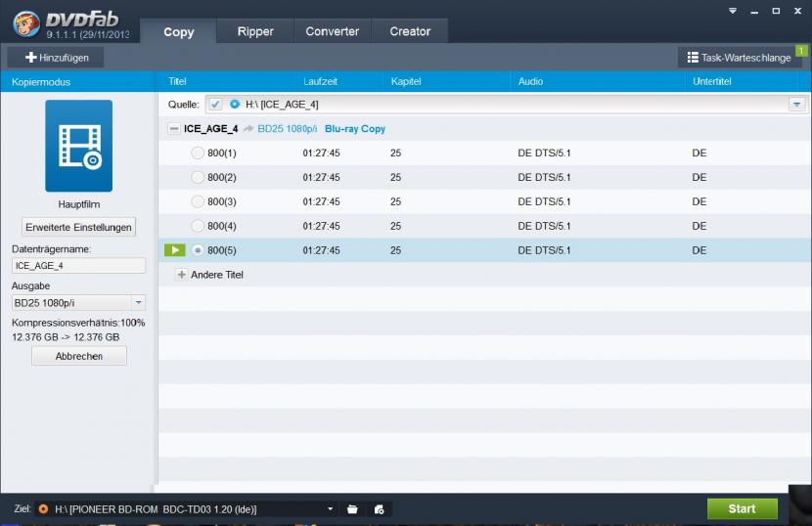Click the orange disc icon beside Ziel
The height and width of the screenshot is (526, 812).
(43, 509)
